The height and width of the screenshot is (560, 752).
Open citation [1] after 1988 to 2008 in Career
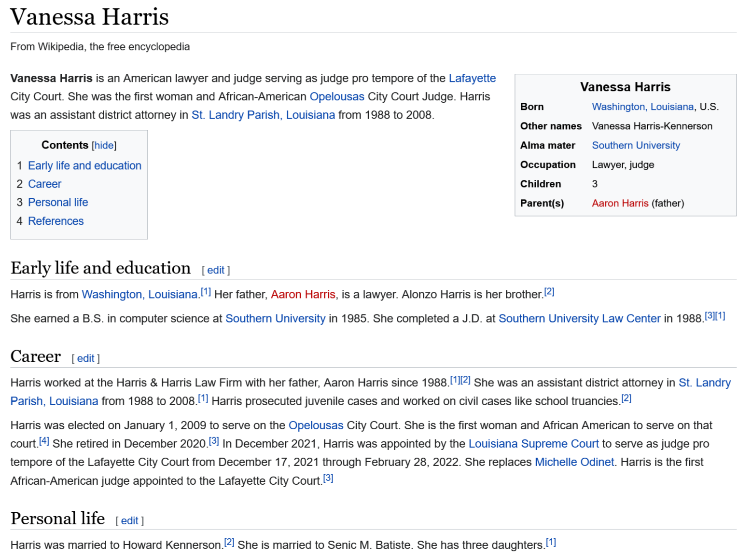pos(203,398)
